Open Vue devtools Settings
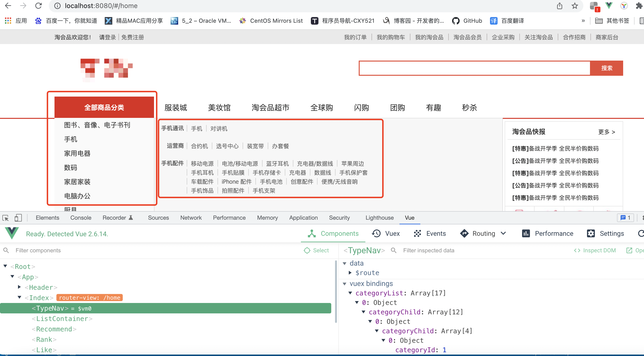644x356 pixels. 605,234
